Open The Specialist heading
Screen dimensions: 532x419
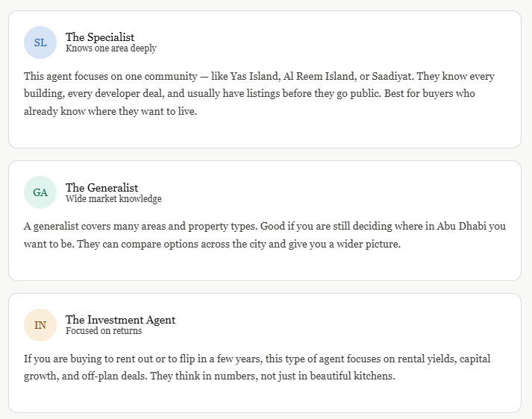[100, 37]
